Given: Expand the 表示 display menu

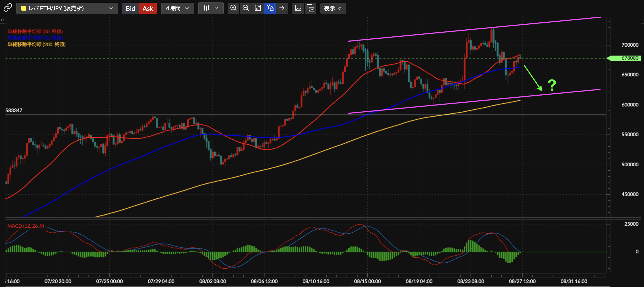Looking at the screenshot, I should (333, 9).
